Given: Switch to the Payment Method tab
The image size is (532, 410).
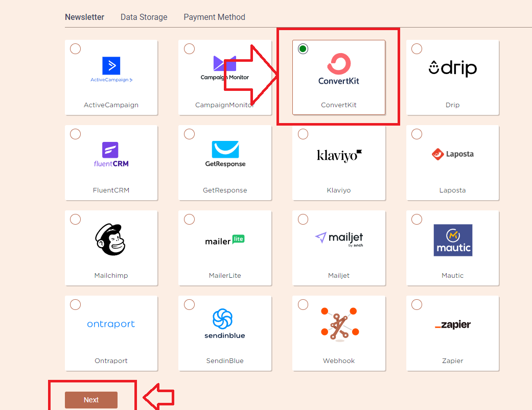Looking at the screenshot, I should 215,17.
